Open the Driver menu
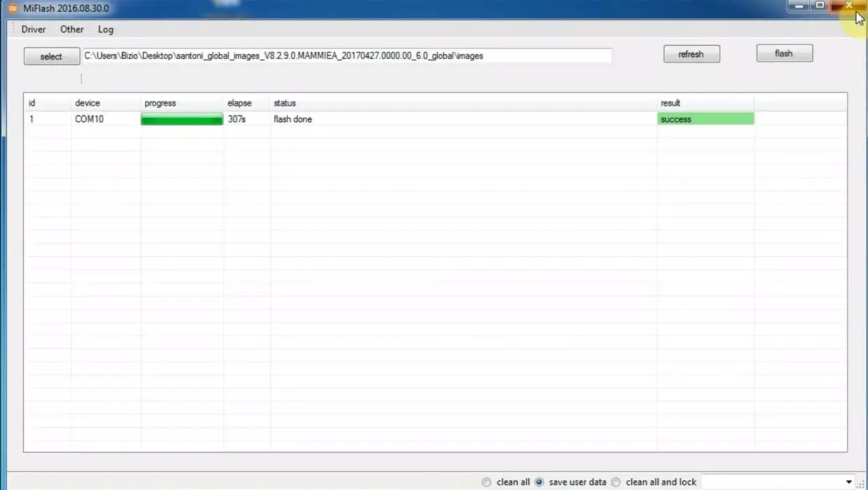The height and width of the screenshot is (490, 868). point(34,29)
